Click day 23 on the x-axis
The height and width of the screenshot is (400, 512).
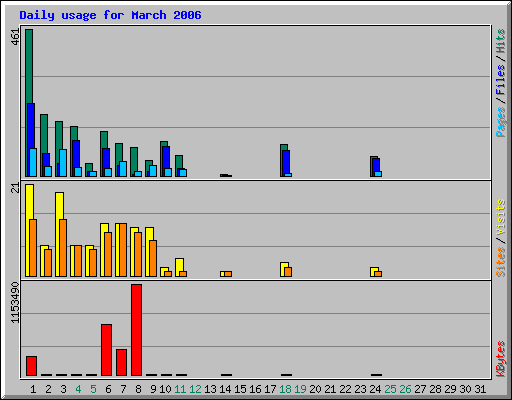click(x=360, y=389)
